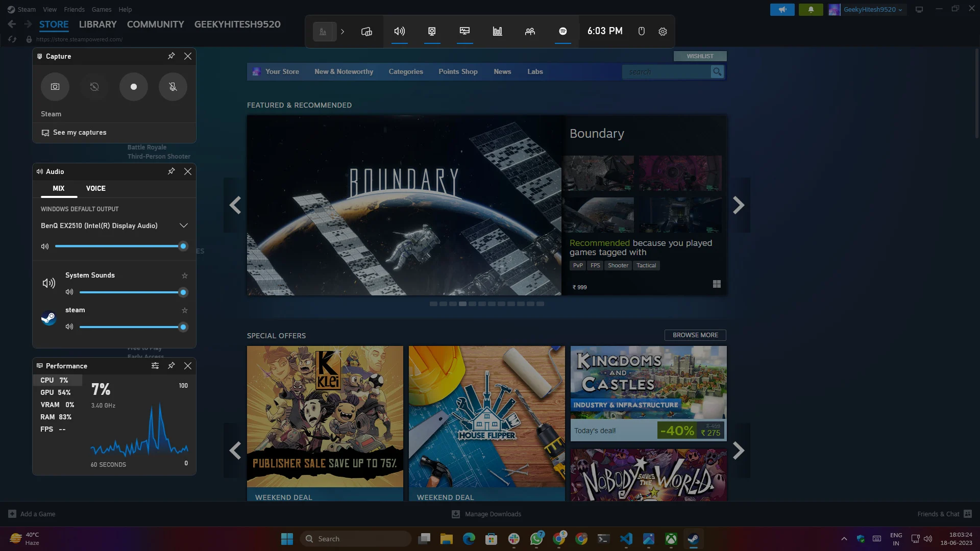Mute the default output speaker icon

(x=45, y=246)
